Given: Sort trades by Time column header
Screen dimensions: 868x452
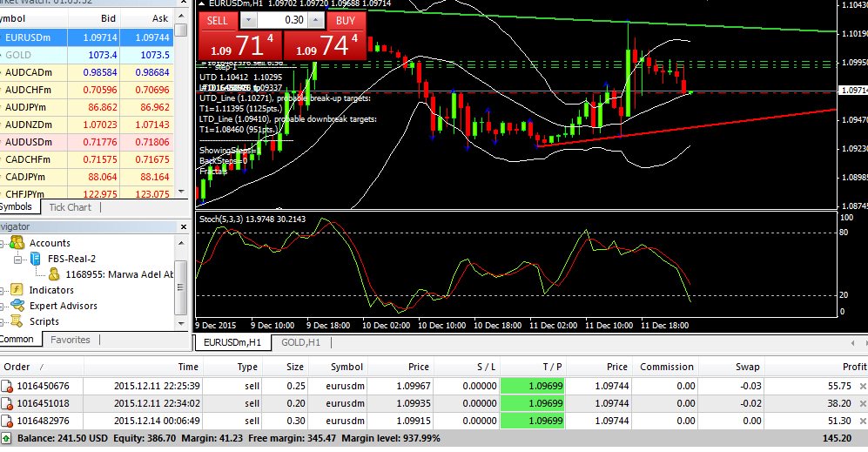Looking at the screenshot, I should coord(144,367).
